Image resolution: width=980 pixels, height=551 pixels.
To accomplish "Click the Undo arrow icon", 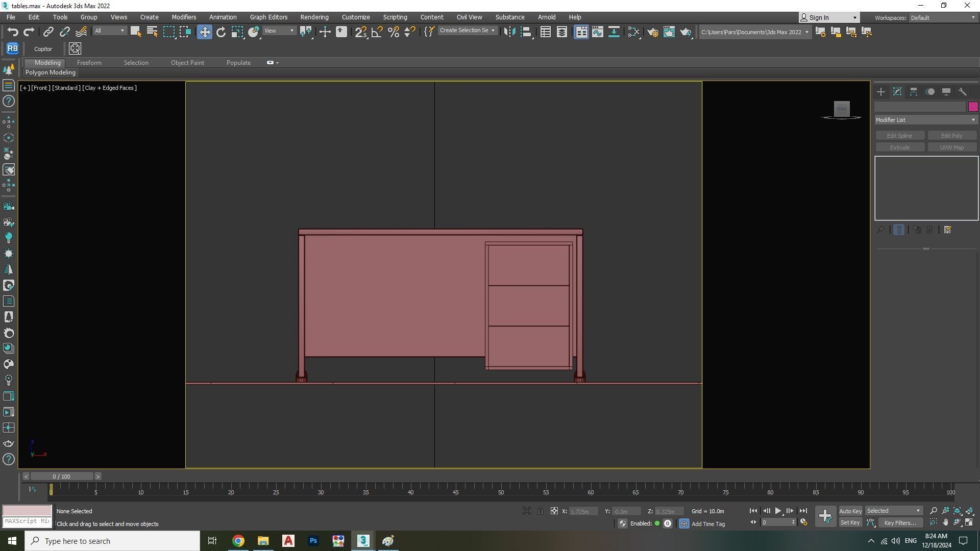I will point(12,32).
